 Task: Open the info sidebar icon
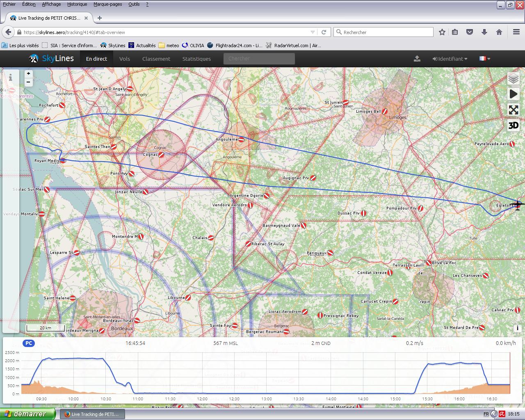[11, 77]
